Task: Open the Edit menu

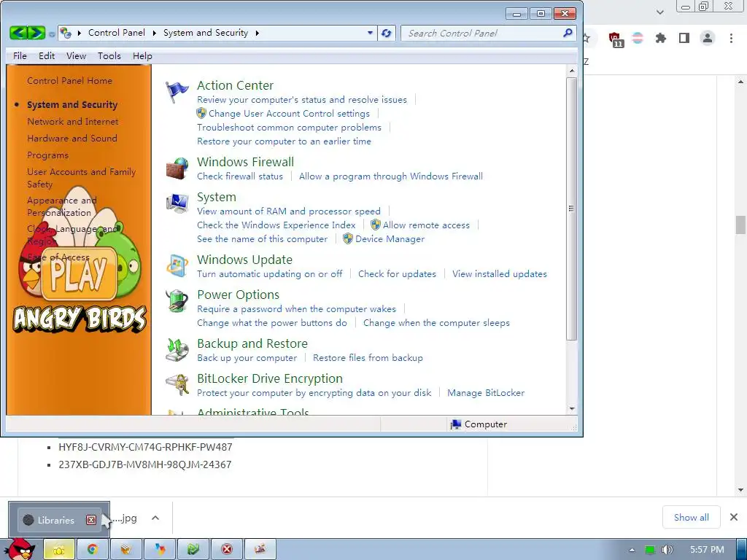Action: [47, 55]
